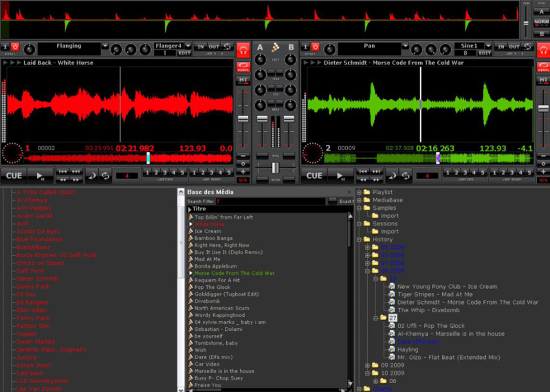550x392 pixels.
Task: Click EDIT under Sine1
Action: click(484, 53)
